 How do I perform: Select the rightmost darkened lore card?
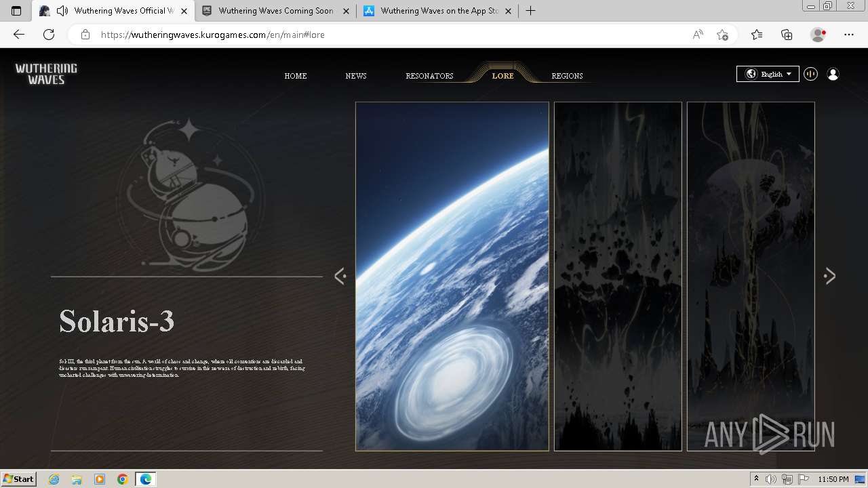point(751,276)
